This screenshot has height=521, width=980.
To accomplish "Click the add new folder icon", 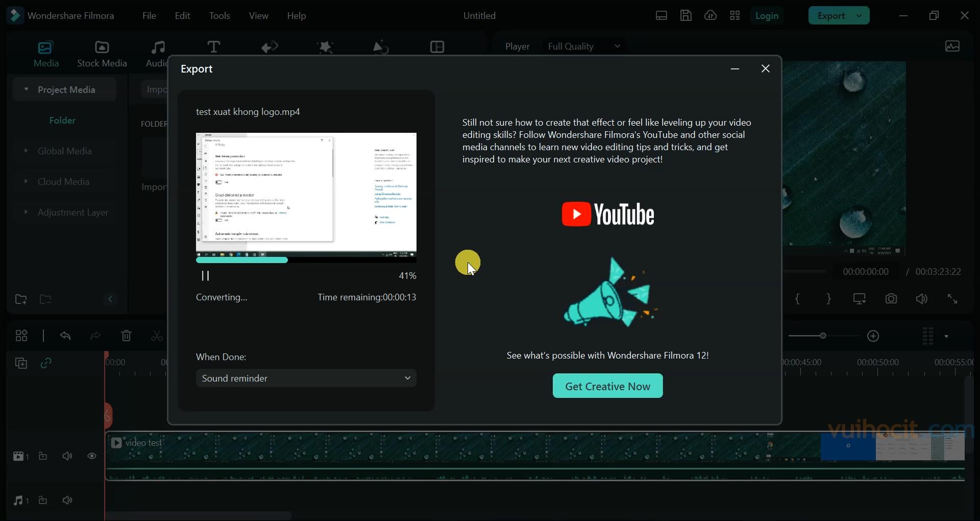I will [21, 299].
